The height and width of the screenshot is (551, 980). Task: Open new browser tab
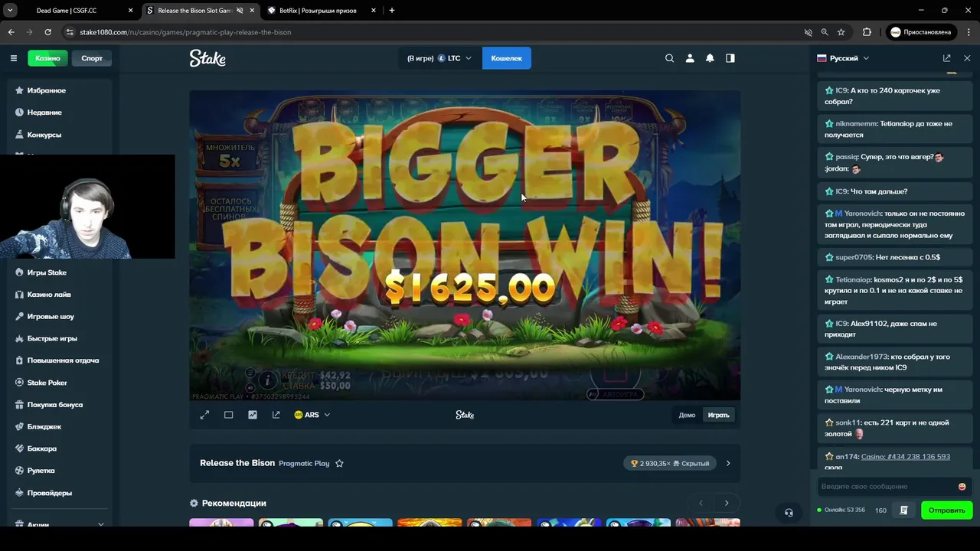(392, 11)
